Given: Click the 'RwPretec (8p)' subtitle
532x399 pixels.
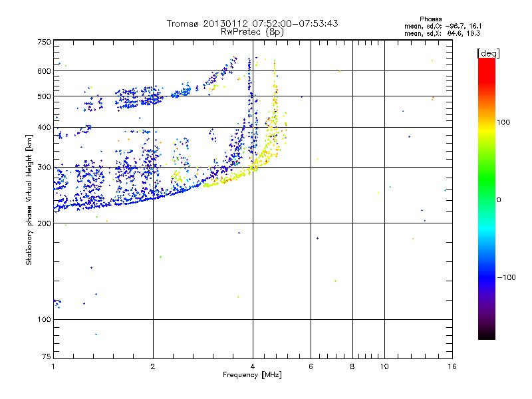Looking at the screenshot, I should tap(252, 32).
